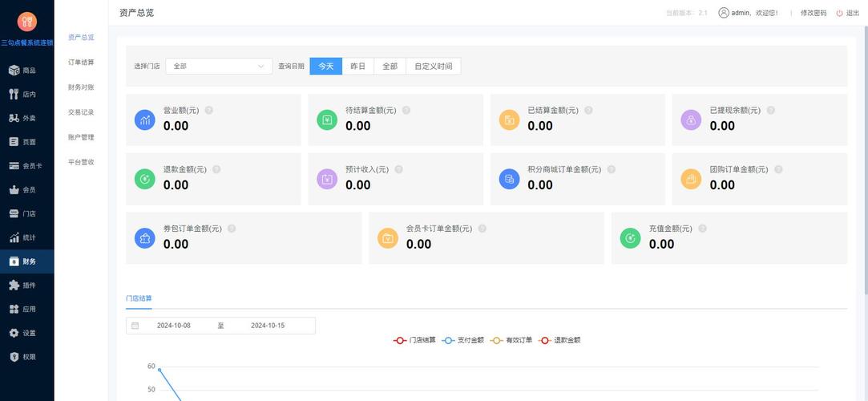Toggle 退款金额 series in chart legend

(x=560, y=340)
